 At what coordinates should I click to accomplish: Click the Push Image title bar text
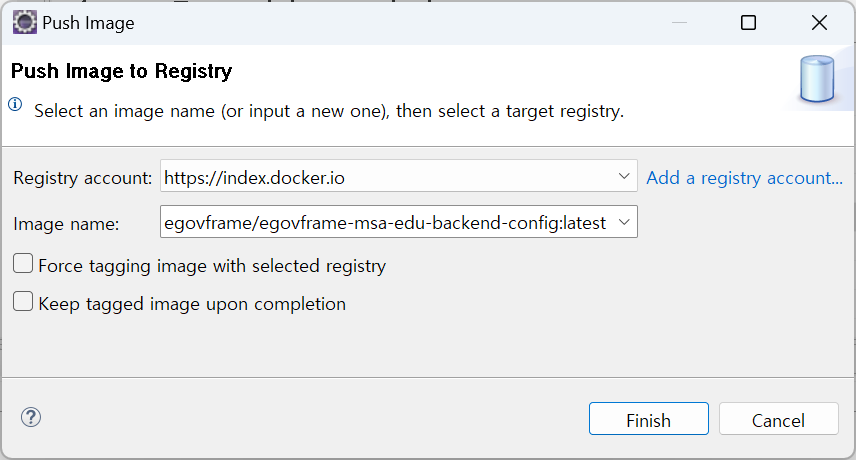(88, 23)
